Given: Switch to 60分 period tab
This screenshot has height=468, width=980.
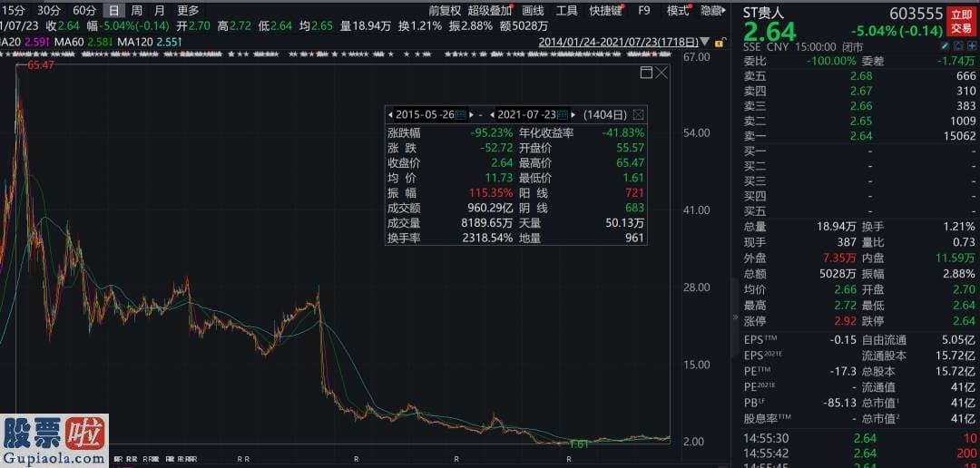Looking at the screenshot, I should coord(85,10).
